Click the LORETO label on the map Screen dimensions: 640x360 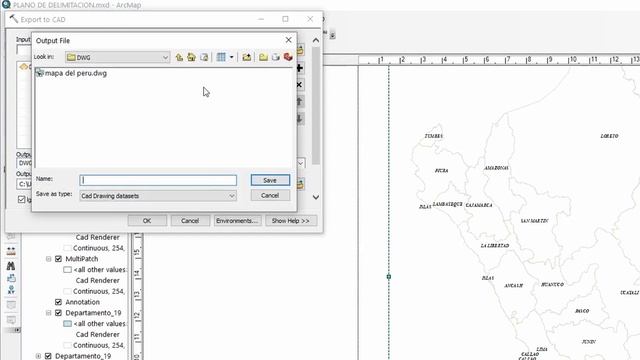click(609, 136)
